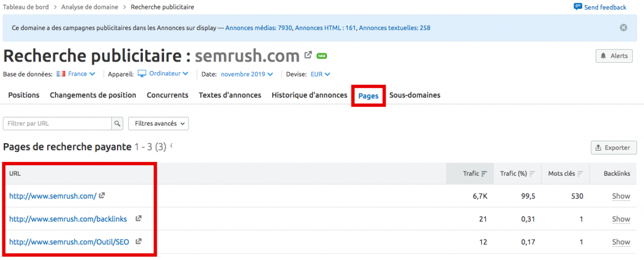Image resolution: width=644 pixels, height=260 pixels.
Task: Open the Textes d'annonces tab
Action: [x=230, y=95]
